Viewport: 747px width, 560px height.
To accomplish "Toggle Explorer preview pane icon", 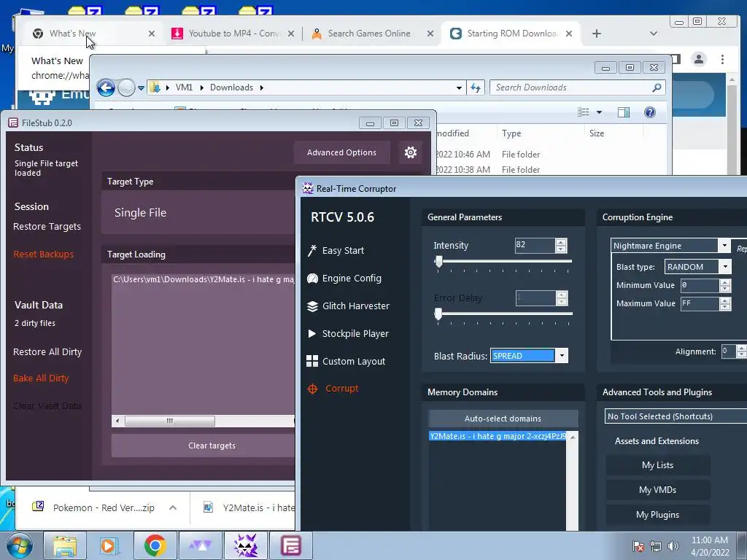I will tap(623, 112).
